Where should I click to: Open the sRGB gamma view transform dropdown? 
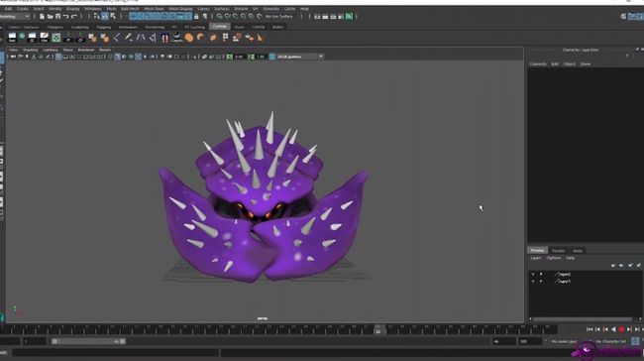(300, 57)
